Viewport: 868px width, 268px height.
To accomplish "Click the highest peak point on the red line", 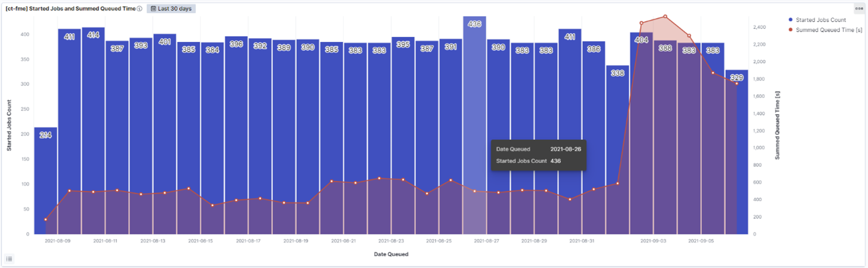I will click(665, 16).
